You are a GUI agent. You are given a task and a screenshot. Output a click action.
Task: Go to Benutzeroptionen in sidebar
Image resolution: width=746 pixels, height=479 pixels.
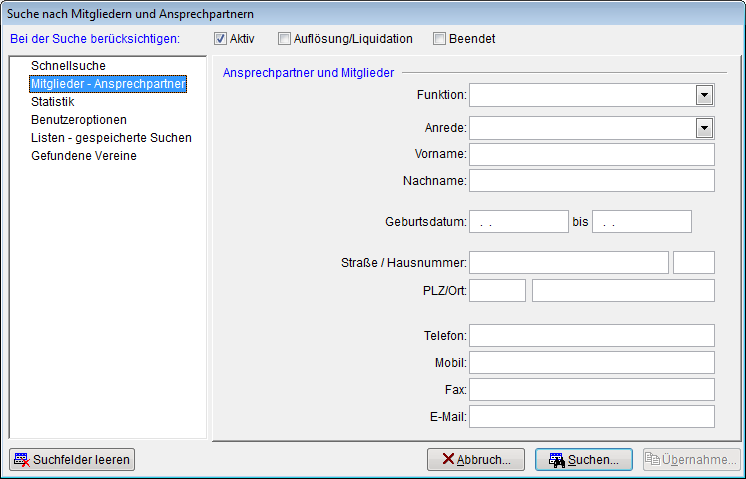79,120
